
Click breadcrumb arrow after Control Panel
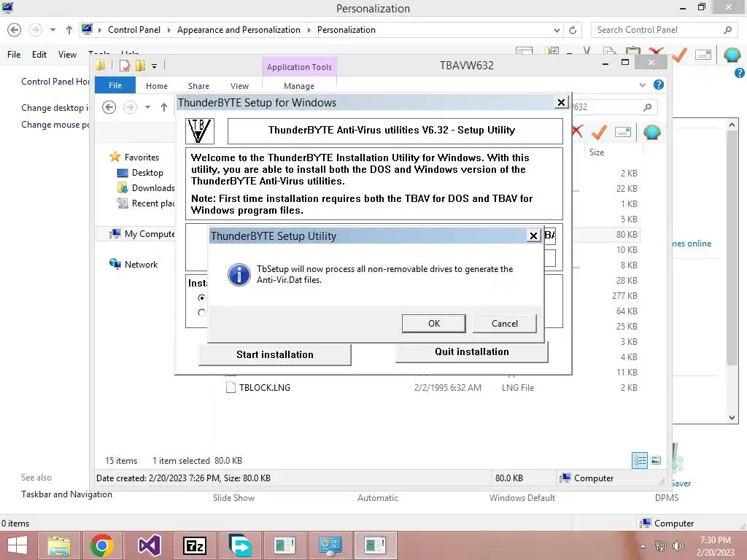[x=169, y=30]
